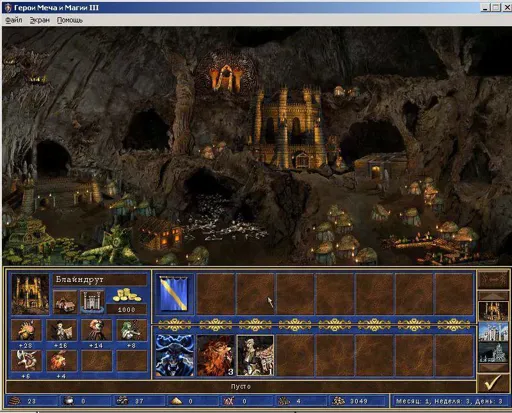Click the blue garrison flag banner
The image size is (512, 413).
[x=174, y=294]
